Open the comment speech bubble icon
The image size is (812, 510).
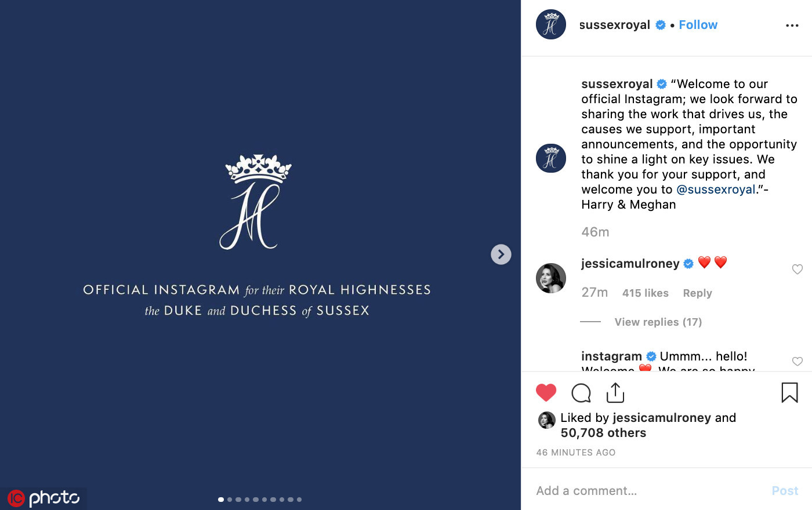581,393
